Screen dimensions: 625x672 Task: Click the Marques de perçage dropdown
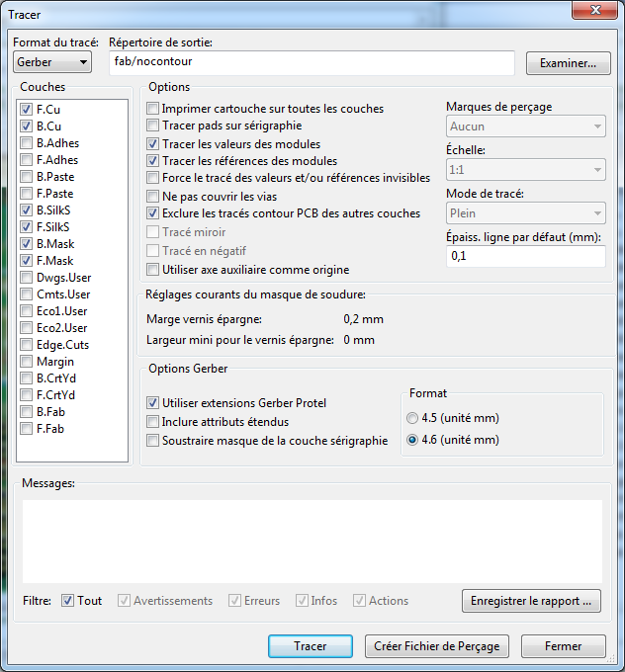click(525, 126)
